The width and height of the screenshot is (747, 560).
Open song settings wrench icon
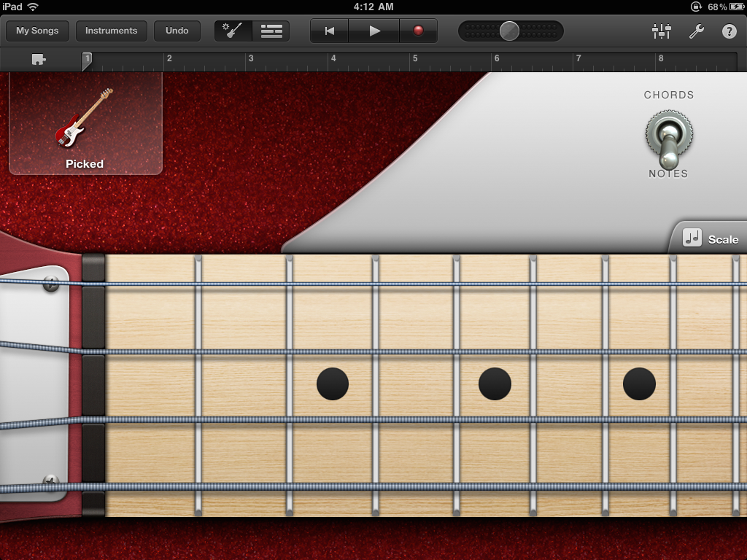click(697, 31)
